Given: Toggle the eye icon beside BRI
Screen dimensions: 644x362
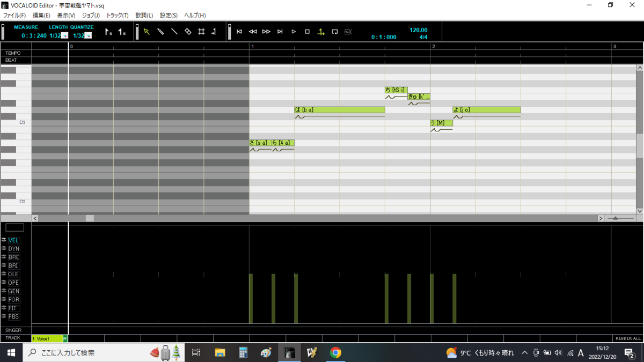Looking at the screenshot, I should 4,265.
